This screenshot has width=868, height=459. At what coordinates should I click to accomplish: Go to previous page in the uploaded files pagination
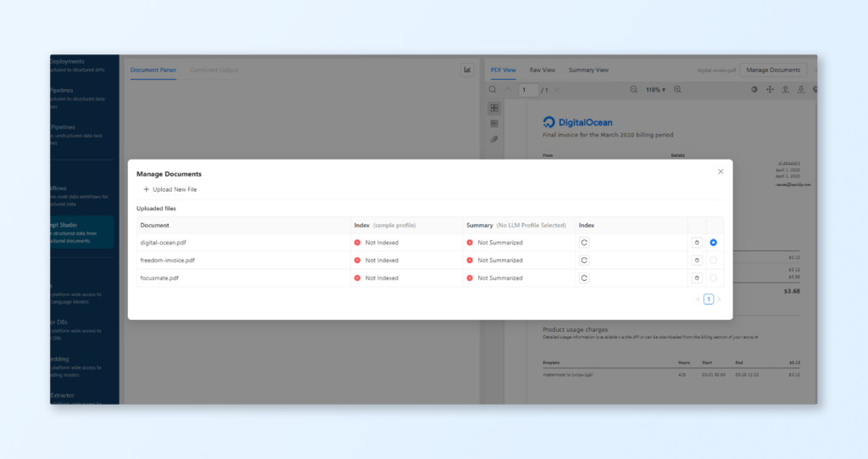pos(698,299)
